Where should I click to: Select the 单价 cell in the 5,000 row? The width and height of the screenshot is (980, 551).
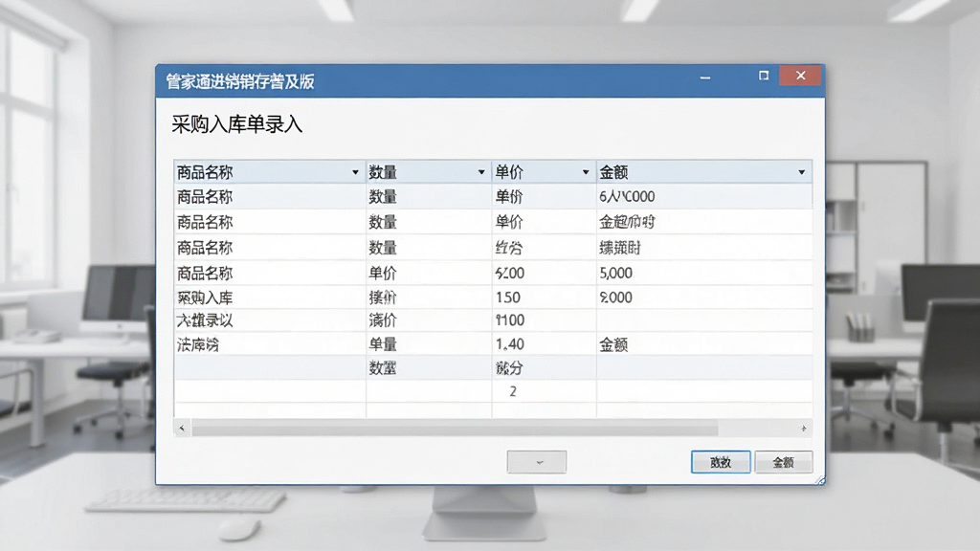429,273
